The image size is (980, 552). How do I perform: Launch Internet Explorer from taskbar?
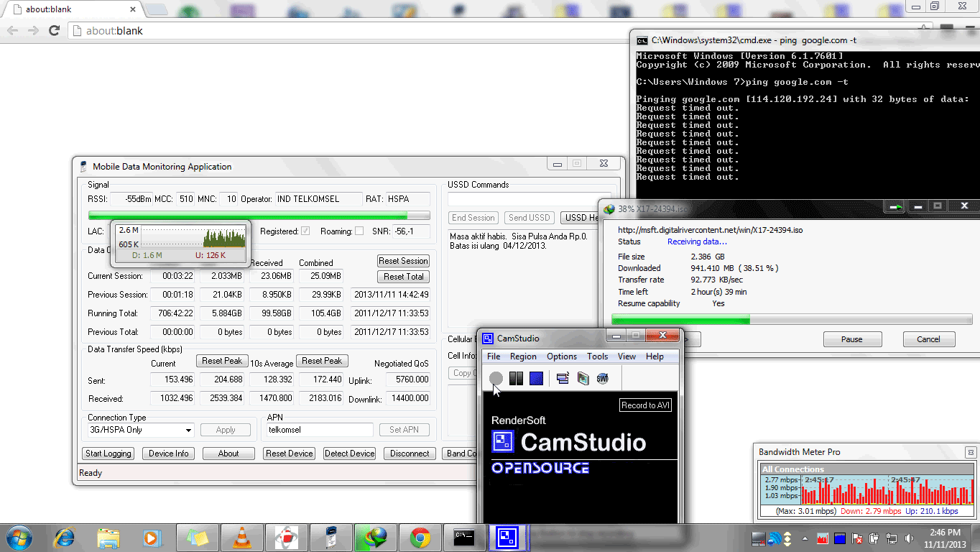coord(65,537)
